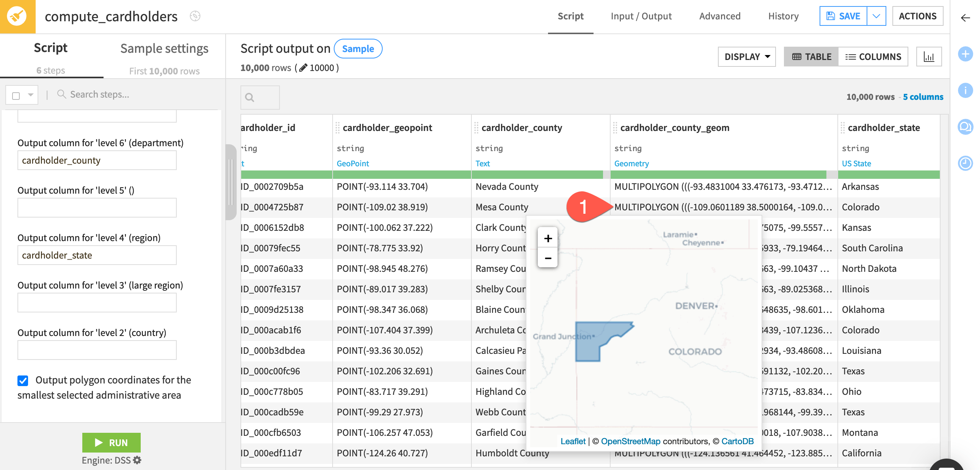This screenshot has width=980, height=470.
Task: Click the green validity bar under cardholder_county_geom
Action: click(718, 175)
